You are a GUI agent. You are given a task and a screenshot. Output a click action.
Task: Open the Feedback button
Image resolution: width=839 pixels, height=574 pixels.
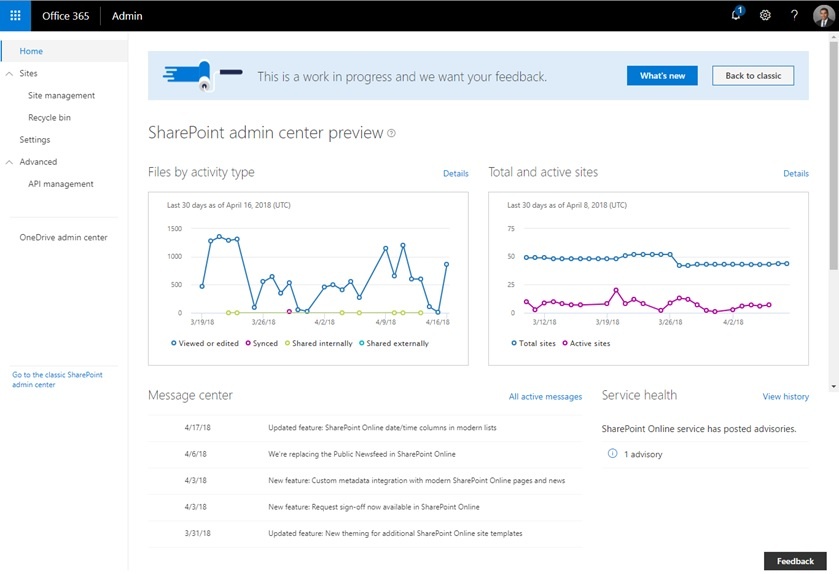tap(795, 561)
